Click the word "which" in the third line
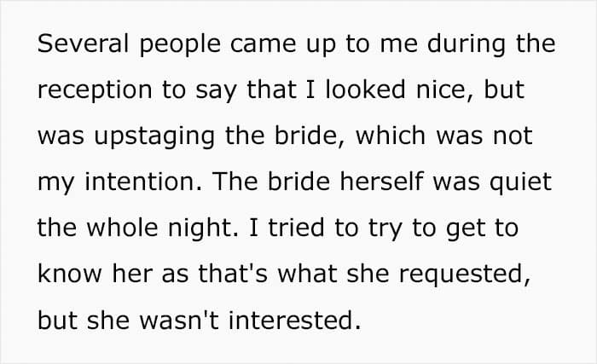This screenshot has height=364, width=597. point(391,136)
